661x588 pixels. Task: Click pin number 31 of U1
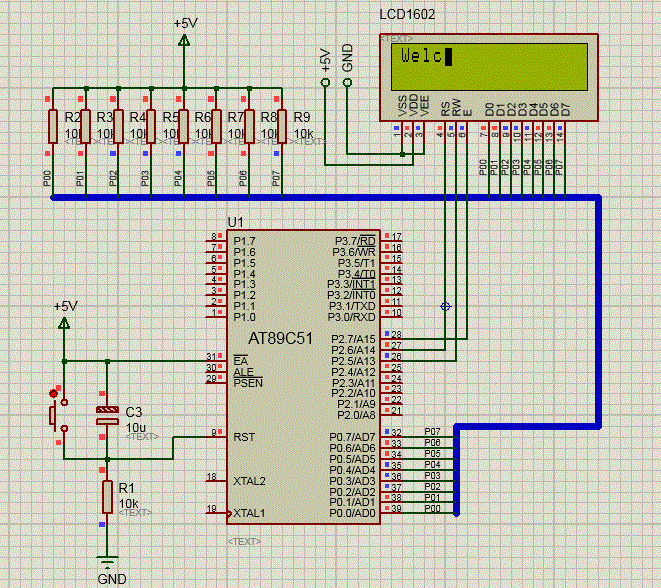click(x=211, y=357)
